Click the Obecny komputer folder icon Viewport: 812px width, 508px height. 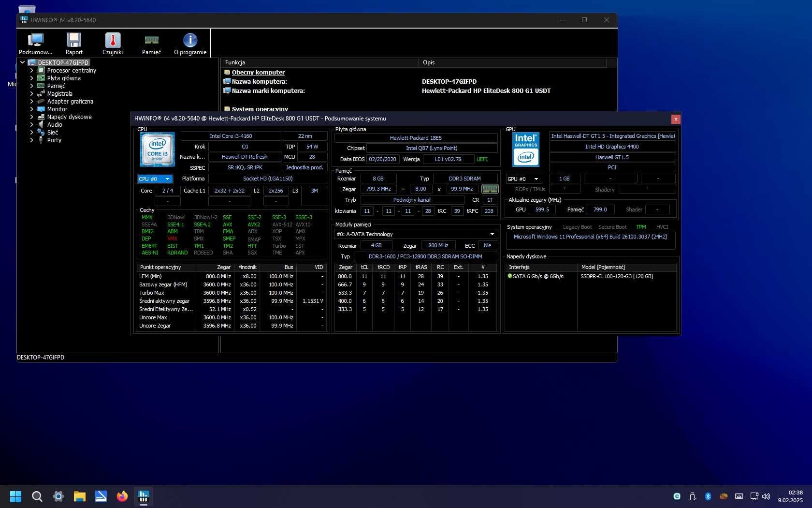click(227, 73)
